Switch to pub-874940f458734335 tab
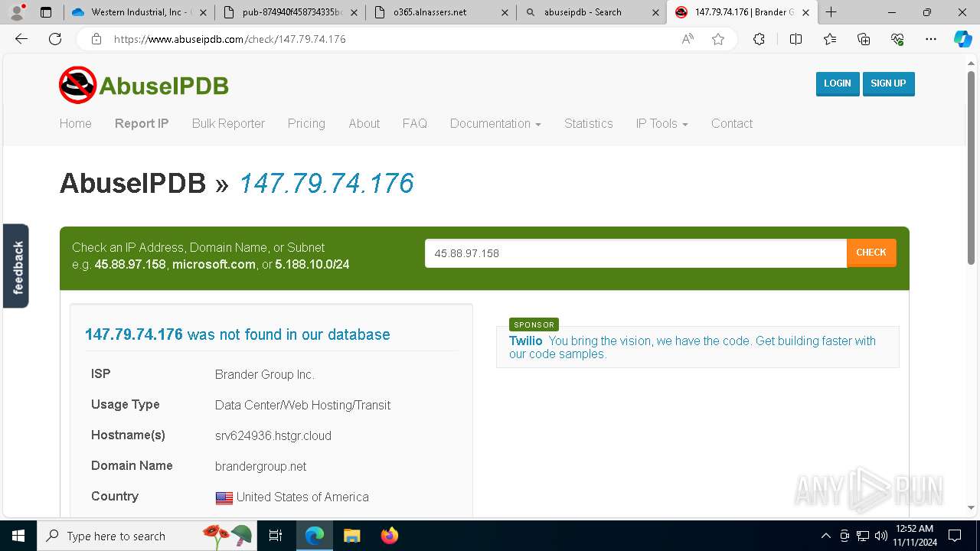 point(288,12)
